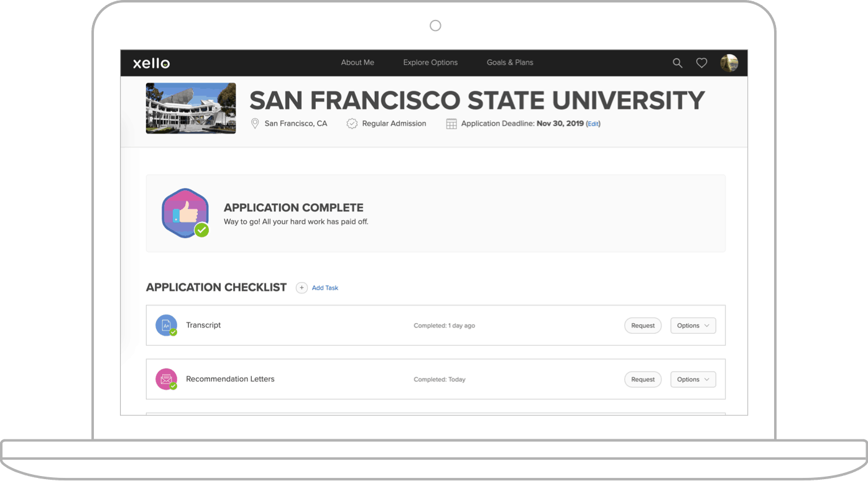The width and height of the screenshot is (868, 481).
Task: Open the Explore Options menu
Action: pos(430,63)
